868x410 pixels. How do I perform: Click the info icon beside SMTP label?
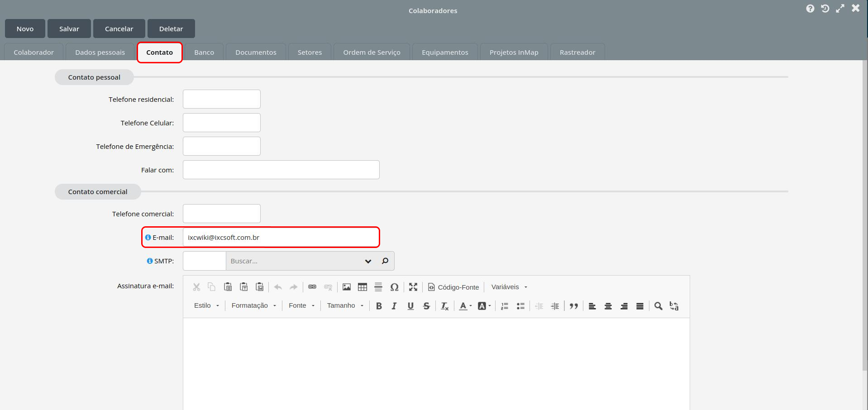150,261
